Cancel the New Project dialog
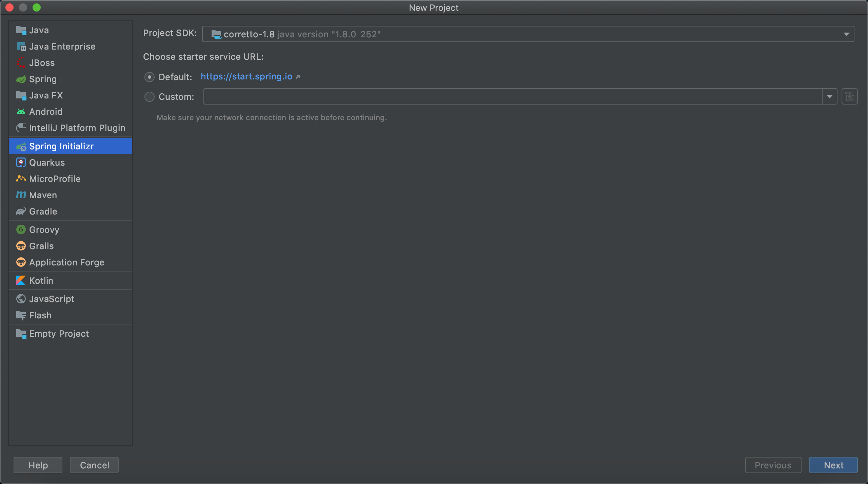The image size is (868, 484). [x=94, y=465]
